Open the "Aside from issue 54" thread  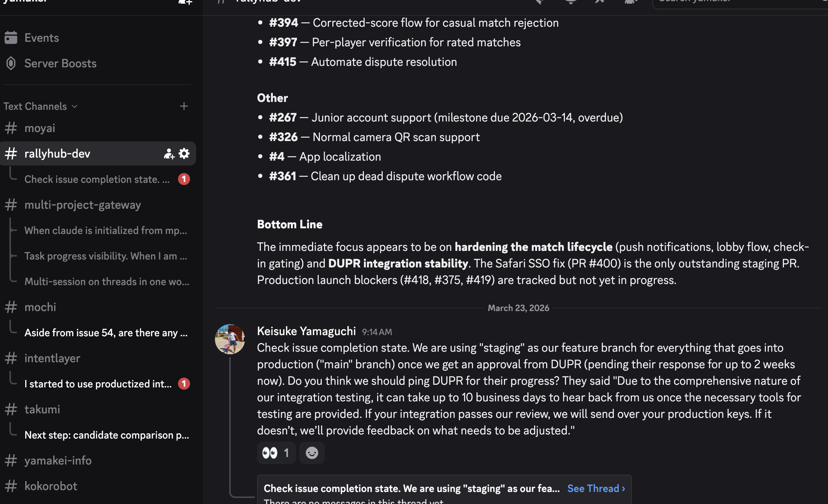pos(106,333)
